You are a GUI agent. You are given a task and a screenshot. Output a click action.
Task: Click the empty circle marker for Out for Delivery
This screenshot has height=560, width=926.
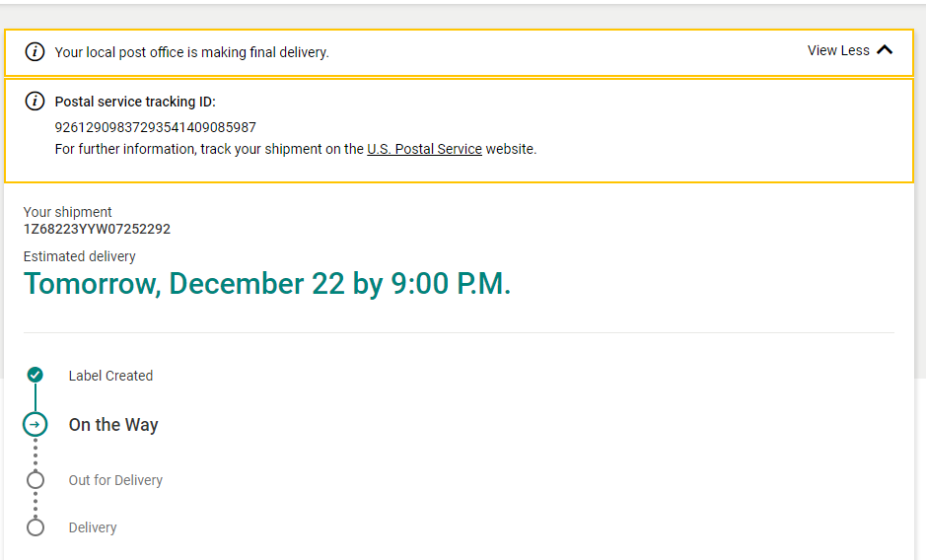[x=36, y=480]
